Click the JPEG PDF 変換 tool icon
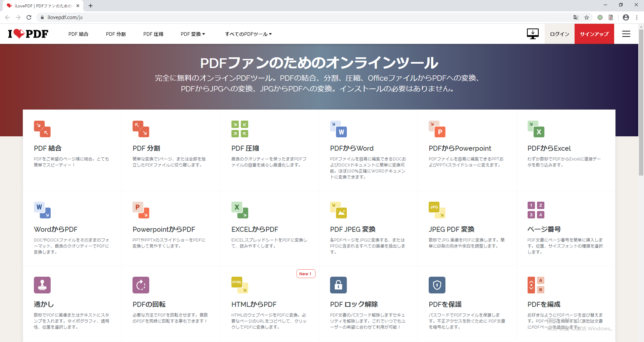This screenshot has height=342, width=644. click(437, 210)
